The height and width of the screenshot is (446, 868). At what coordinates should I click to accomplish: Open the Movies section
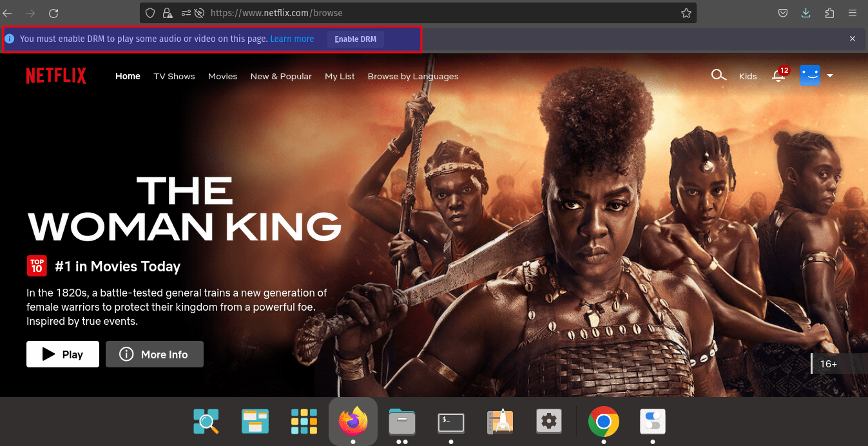(x=222, y=76)
